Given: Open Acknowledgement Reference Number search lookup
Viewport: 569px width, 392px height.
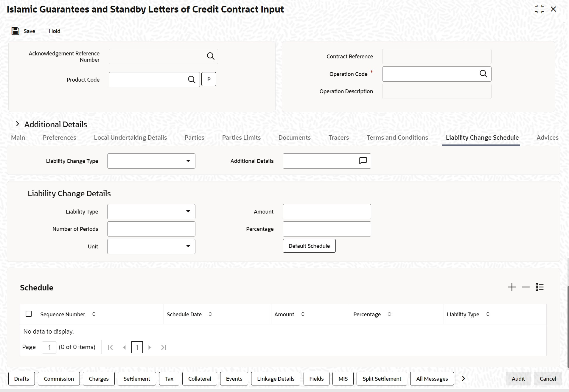Looking at the screenshot, I should point(210,56).
